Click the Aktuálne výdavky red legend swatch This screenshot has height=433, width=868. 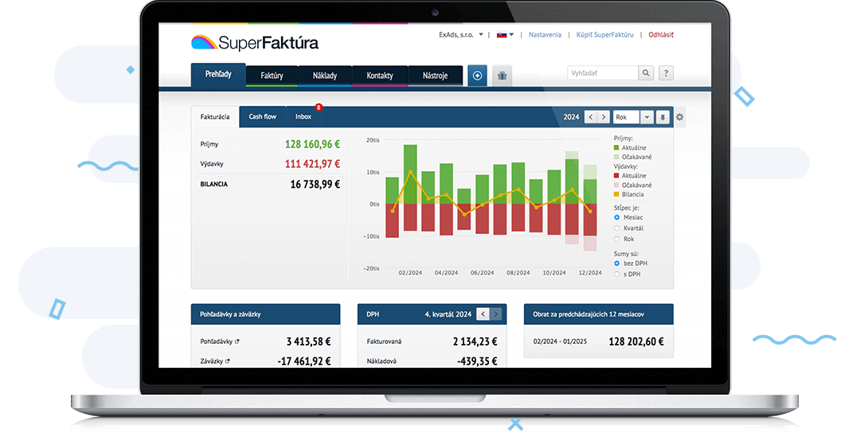pos(616,175)
